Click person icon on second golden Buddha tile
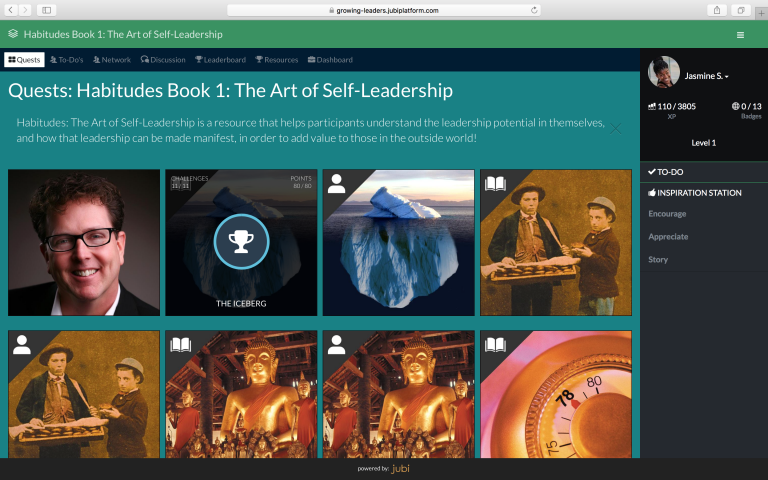 click(336, 345)
